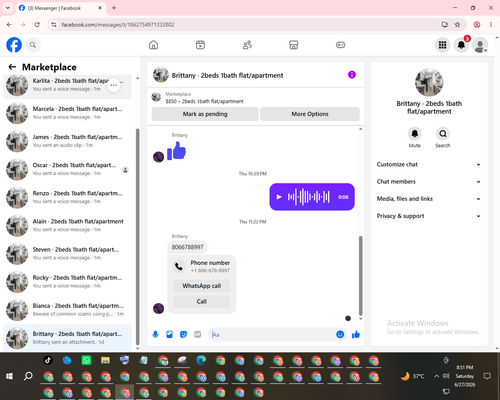Open File Explorer from taskbar
500x400 pixels.
(x=105, y=360)
